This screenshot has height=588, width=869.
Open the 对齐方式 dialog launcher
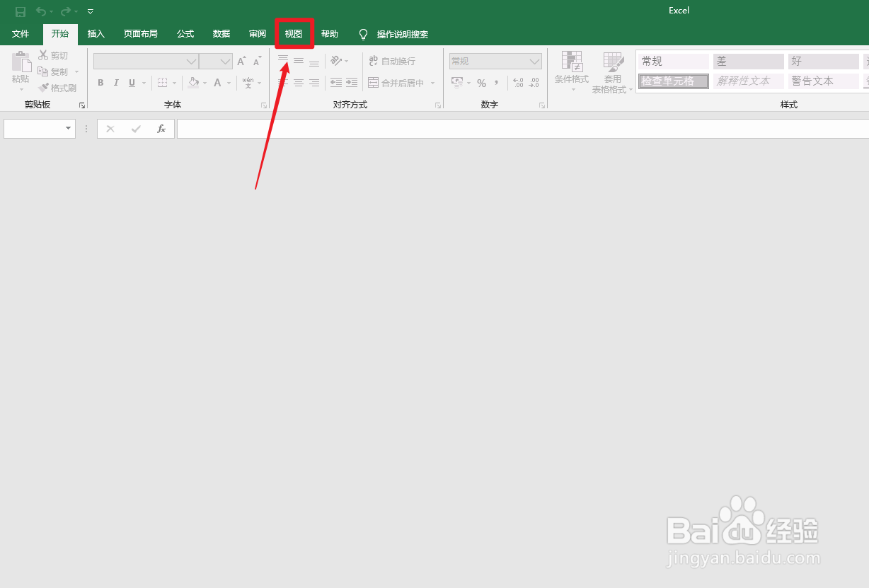click(x=439, y=105)
